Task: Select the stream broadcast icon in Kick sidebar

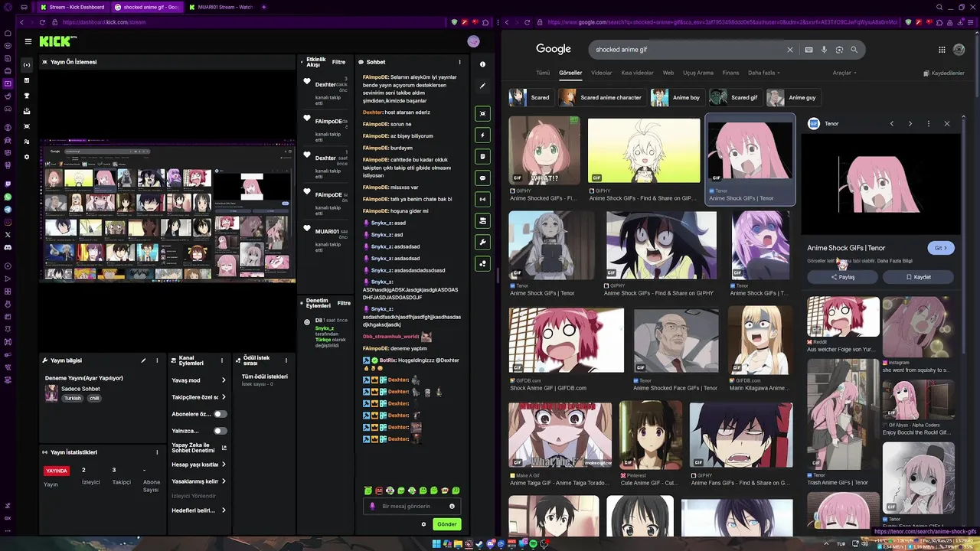Action: click(27, 65)
